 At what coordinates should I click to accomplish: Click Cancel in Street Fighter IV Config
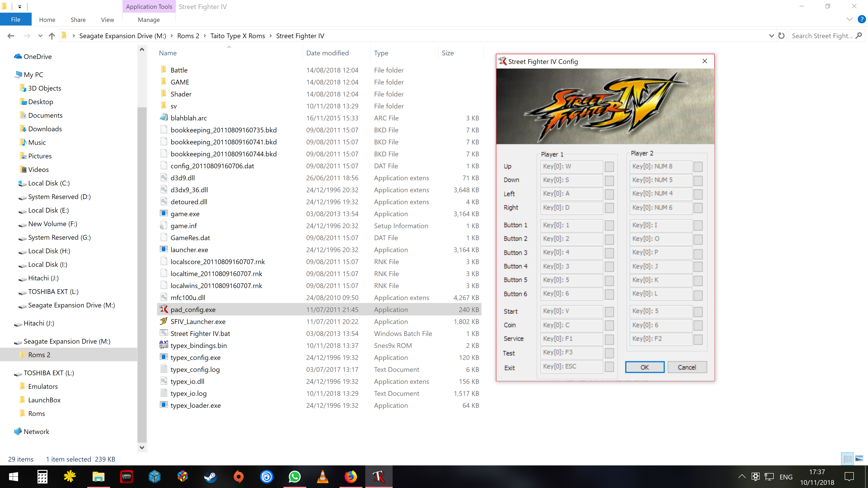(x=687, y=367)
